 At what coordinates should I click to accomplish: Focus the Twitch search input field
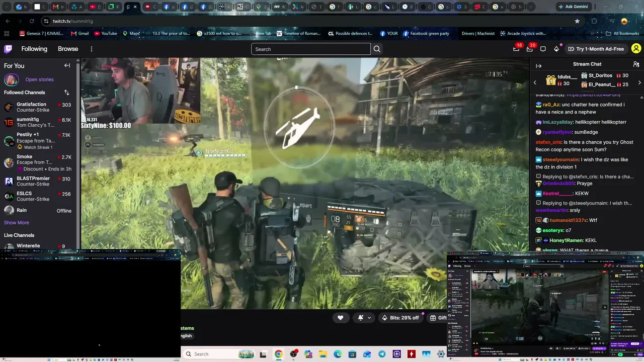(x=310, y=49)
